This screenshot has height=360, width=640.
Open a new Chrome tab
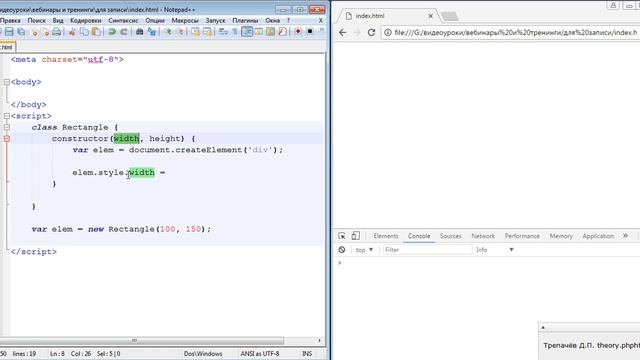[x=449, y=16]
